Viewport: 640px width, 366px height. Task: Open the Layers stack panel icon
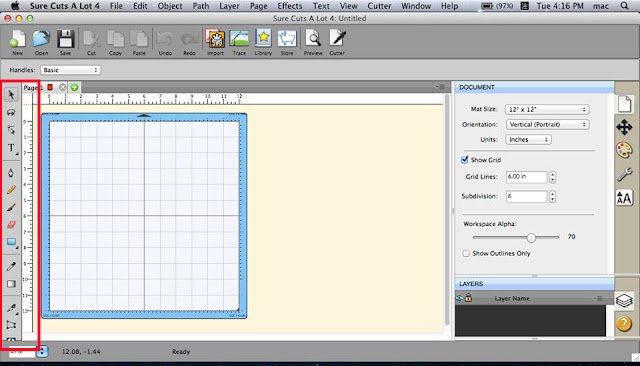pyautogui.click(x=624, y=301)
